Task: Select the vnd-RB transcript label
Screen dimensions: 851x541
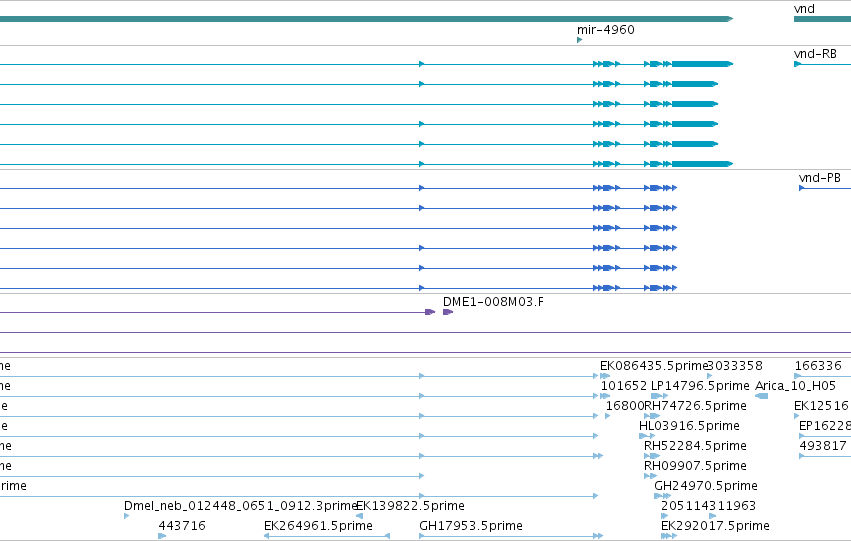Action: [815, 54]
